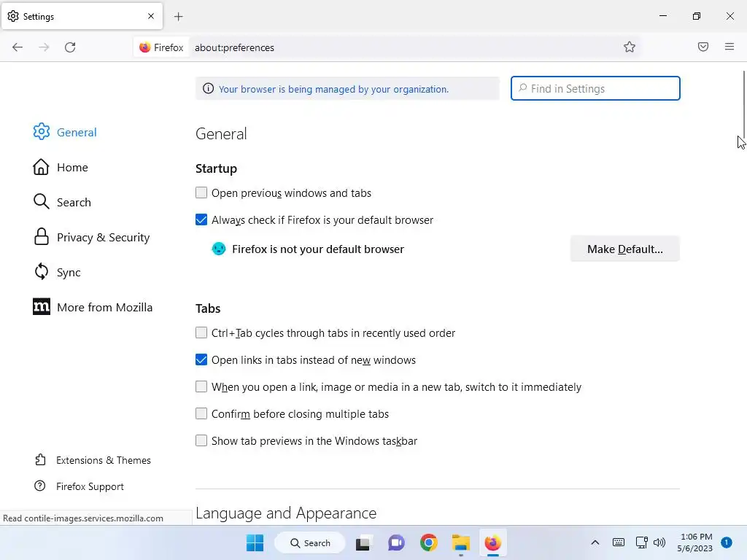
Task: Click the back arrow navigation button
Action: 18,47
